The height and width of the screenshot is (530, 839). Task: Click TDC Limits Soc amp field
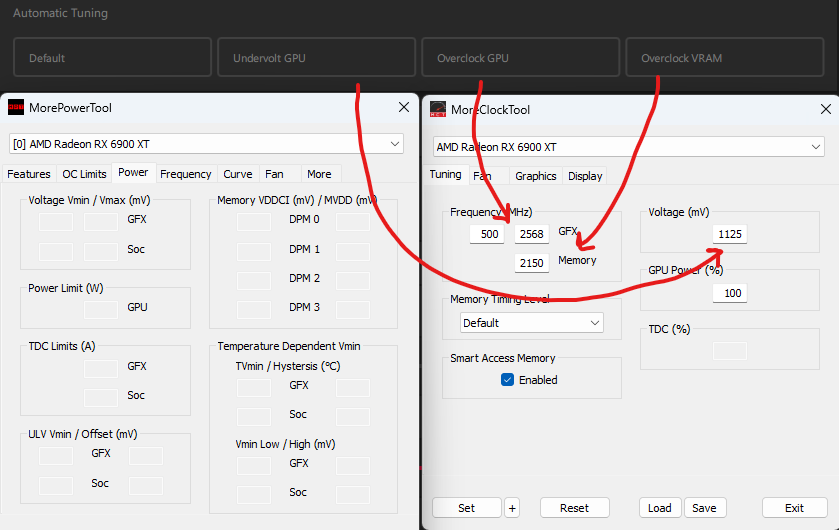coord(101,397)
